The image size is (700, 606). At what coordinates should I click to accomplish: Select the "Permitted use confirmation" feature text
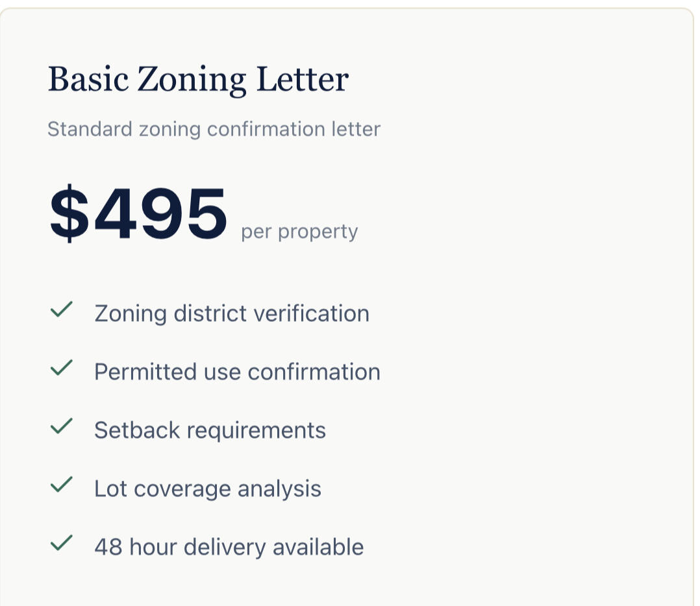(237, 372)
